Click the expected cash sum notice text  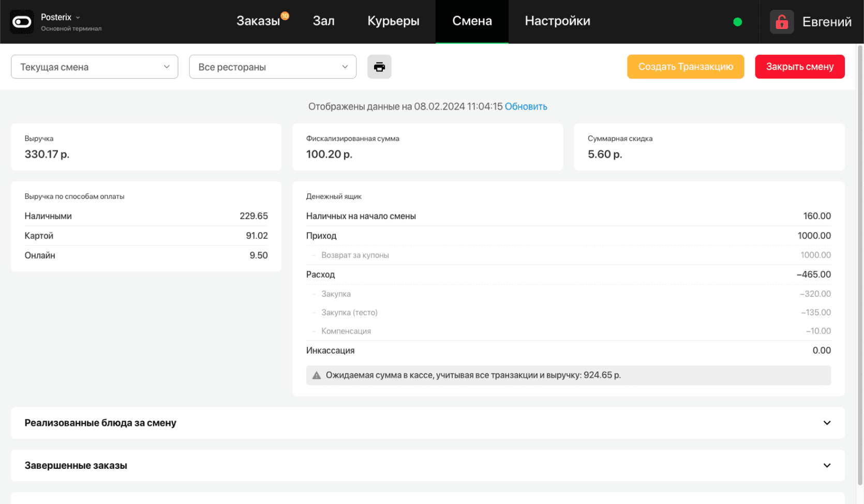(473, 375)
